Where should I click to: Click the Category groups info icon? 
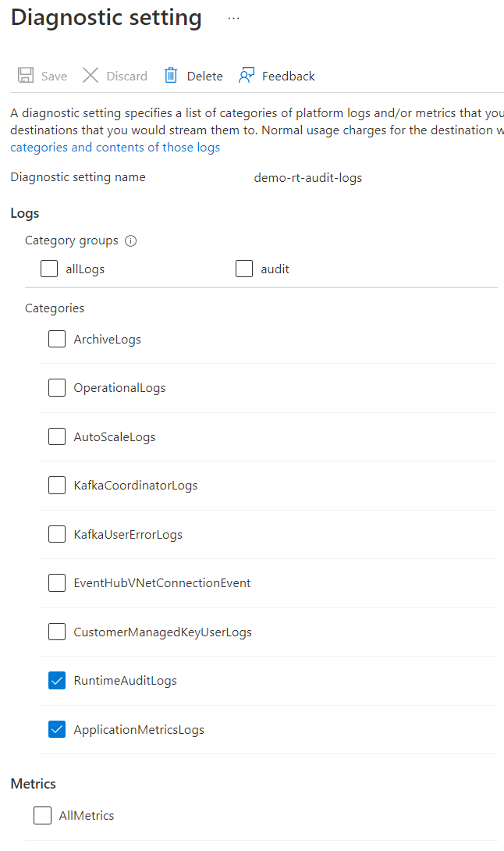[x=131, y=240]
